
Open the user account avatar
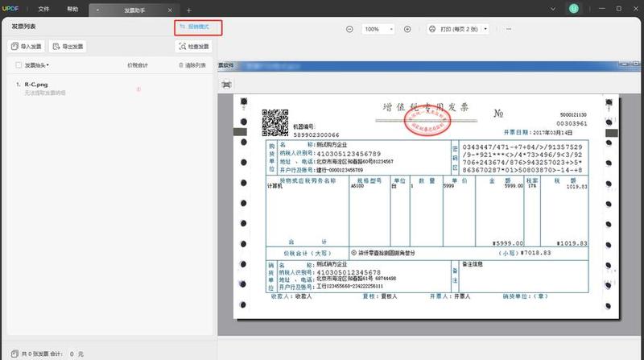coord(574,9)
